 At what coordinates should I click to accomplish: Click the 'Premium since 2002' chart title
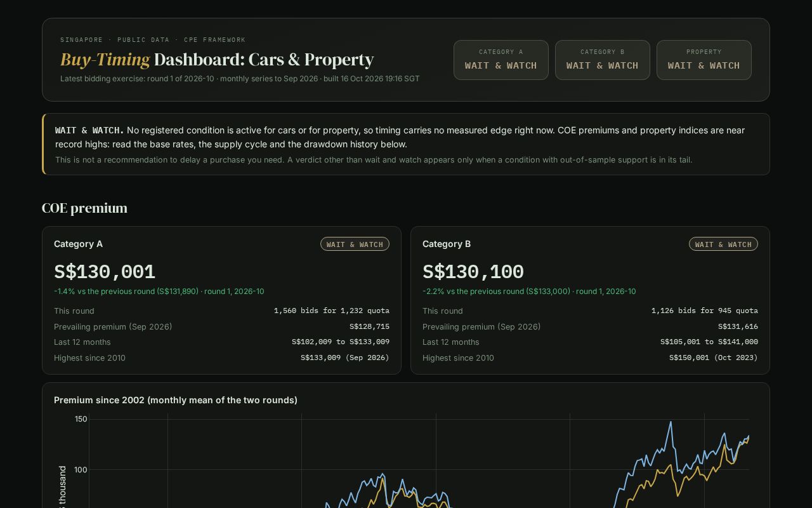click(176, 400)
